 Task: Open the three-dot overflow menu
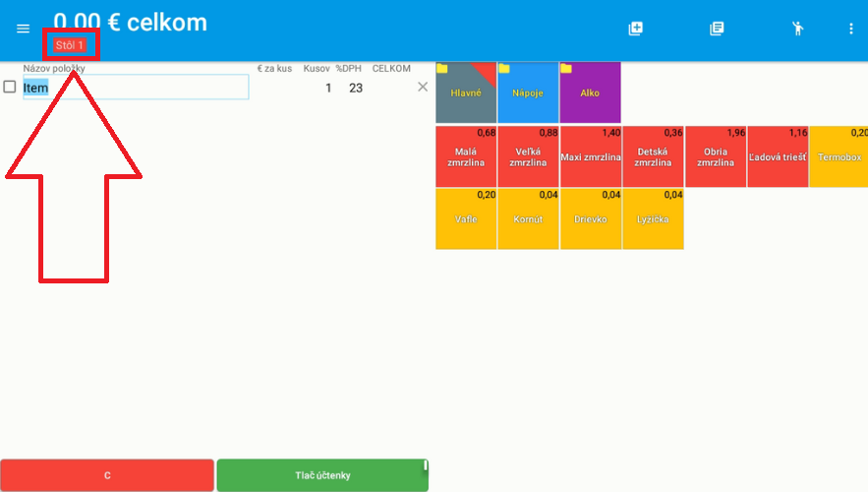pos(851,29)
